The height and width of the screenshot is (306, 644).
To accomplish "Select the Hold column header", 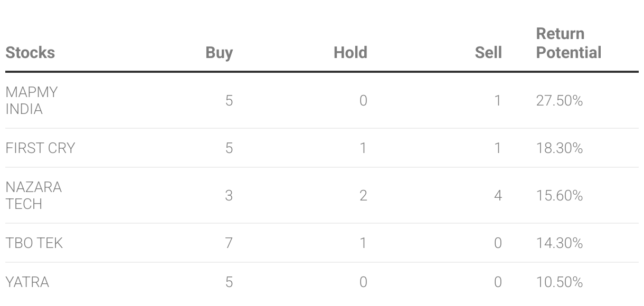I will tap(350, 53).
